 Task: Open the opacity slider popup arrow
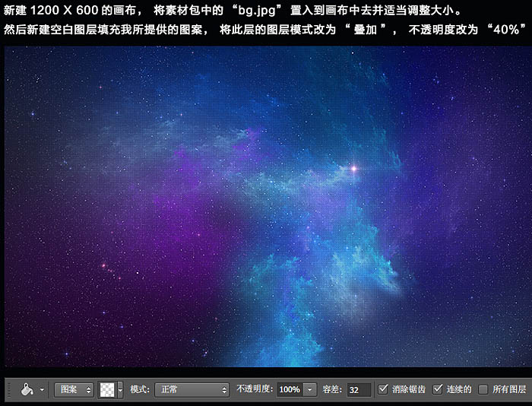coord(310,389)
